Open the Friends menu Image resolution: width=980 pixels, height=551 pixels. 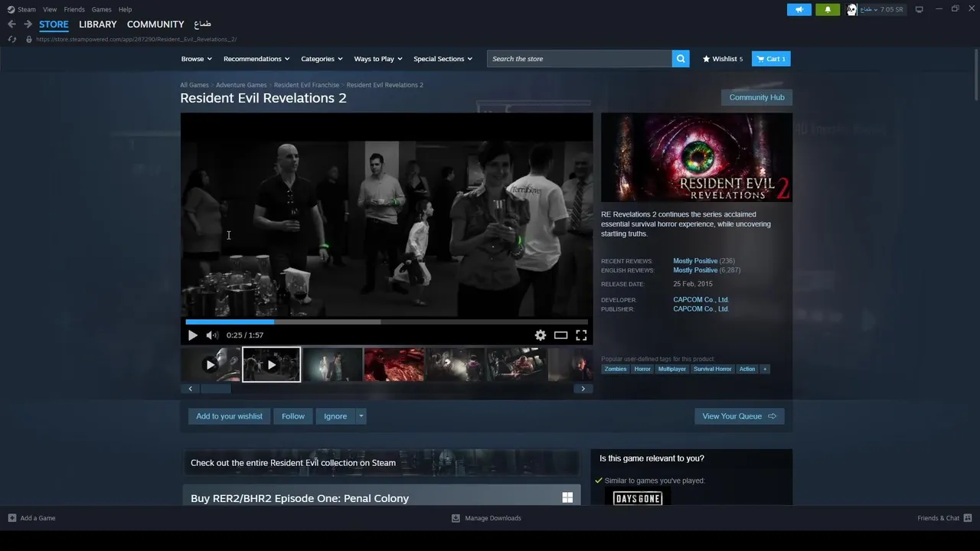click(74, 9)
